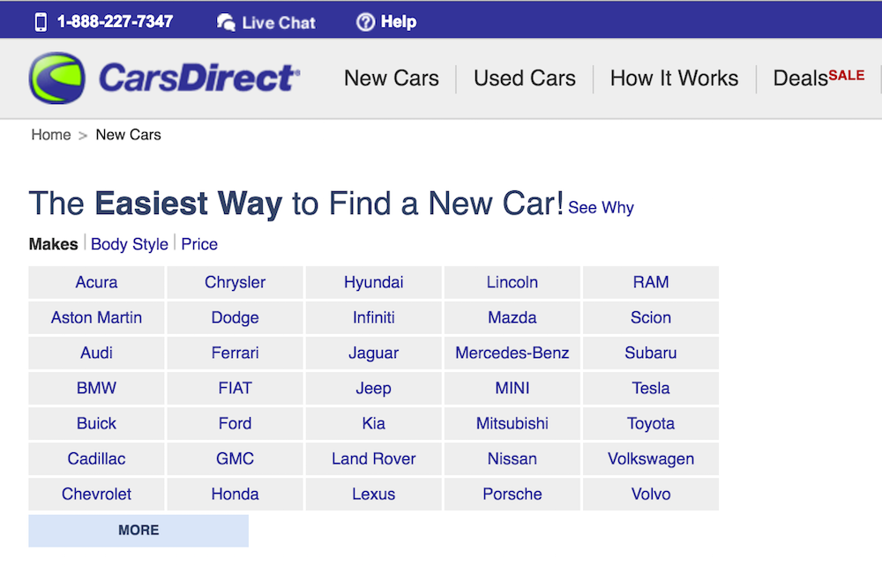Select Subaru make
The image size is (882, 588).
tap(651, 353)
